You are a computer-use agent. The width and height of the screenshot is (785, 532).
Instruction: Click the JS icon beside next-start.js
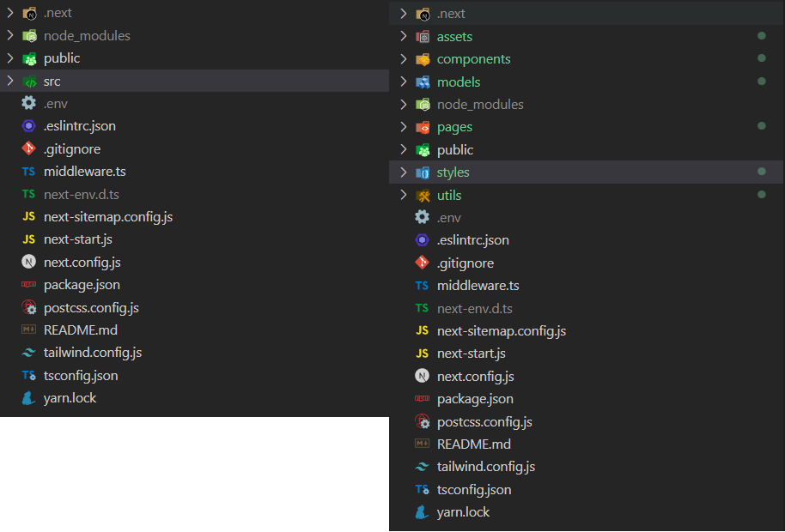tap(27, 239)
